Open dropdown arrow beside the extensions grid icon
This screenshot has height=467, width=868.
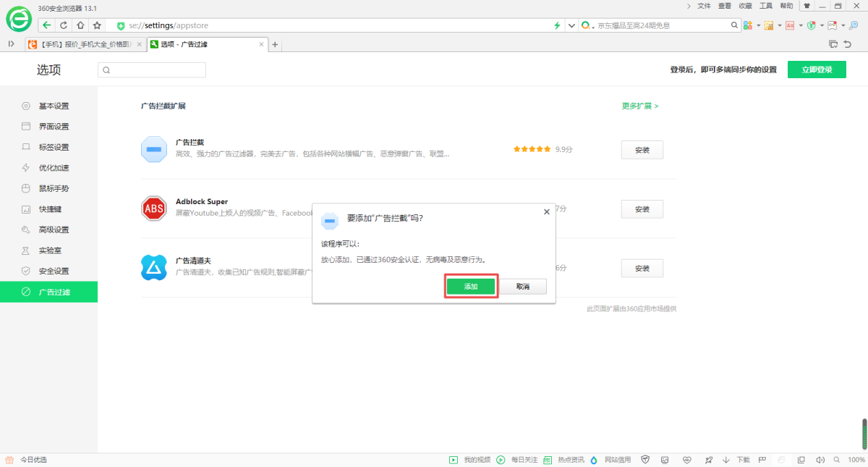(x=758, y=25)
